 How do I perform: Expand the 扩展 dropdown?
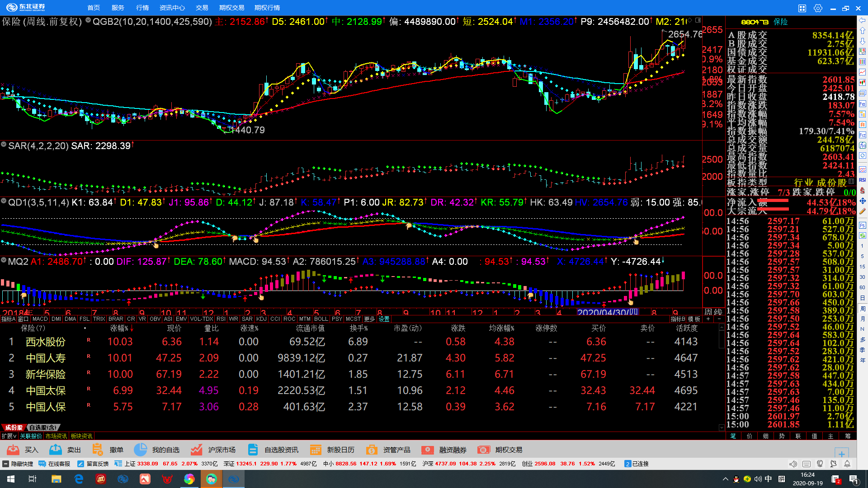[x=9, y=436]
